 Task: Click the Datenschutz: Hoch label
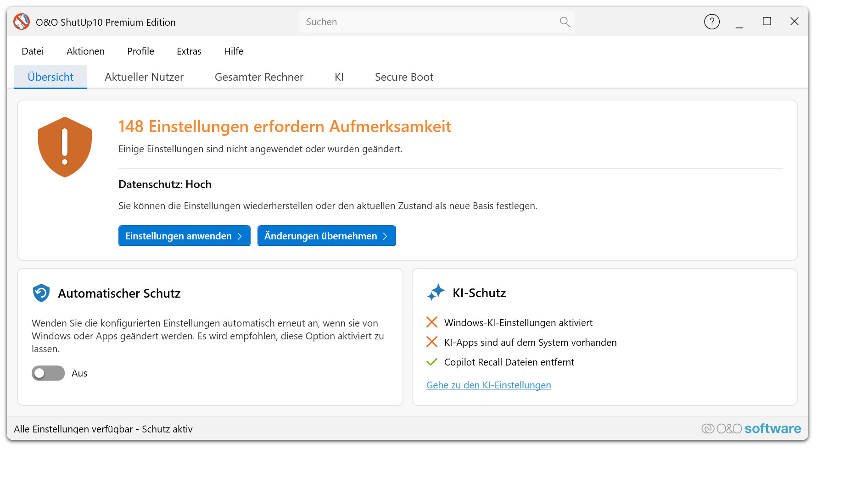(x=165, y=184)
